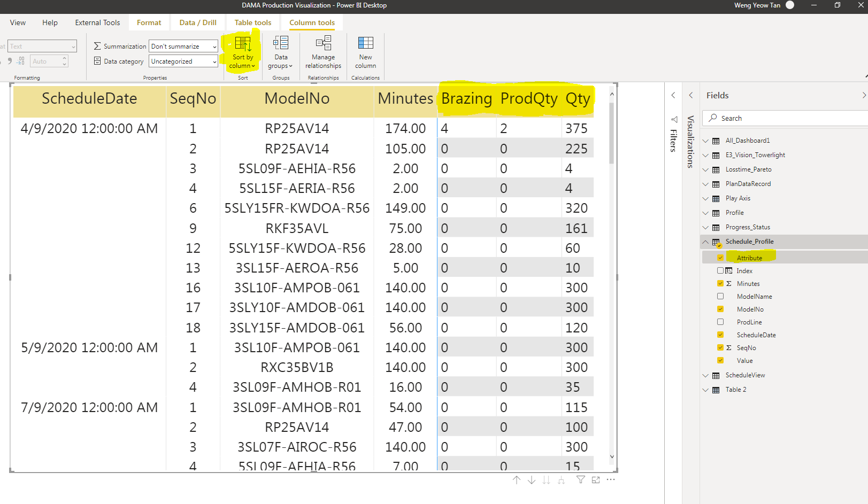Check the ProdLine field
The height and width of the screenshot is (504, 868).
[720, 322]
